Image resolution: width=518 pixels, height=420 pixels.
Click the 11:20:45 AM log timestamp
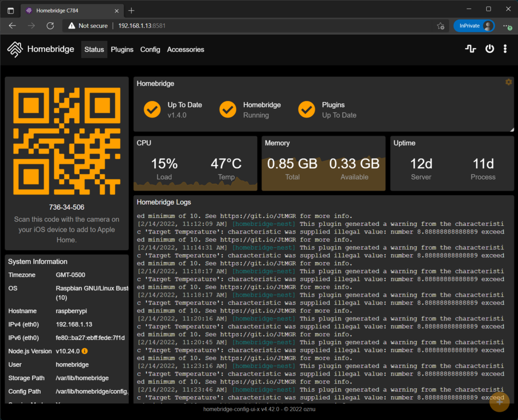tap(182, 342)
